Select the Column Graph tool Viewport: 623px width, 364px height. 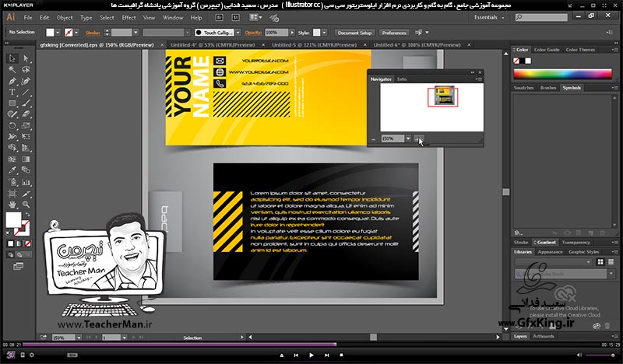pos(26,182)
